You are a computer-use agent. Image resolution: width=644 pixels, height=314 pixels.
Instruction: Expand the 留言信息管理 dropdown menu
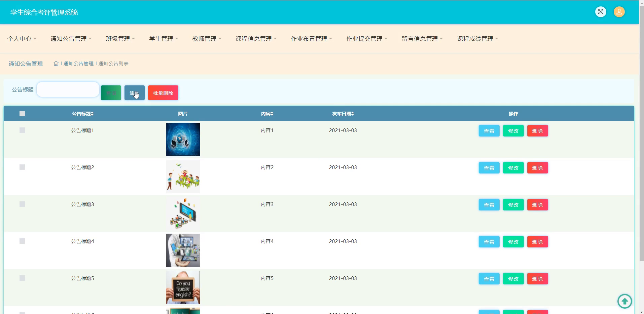(x=422, y=39)
